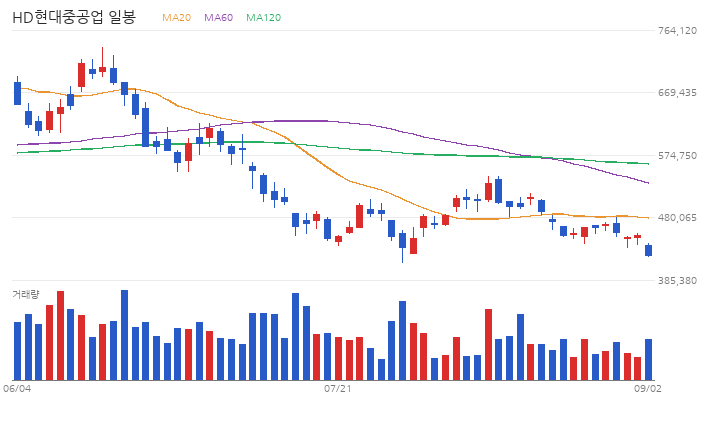Select the MA20 legend label
The height and width of the screenshot is (440, 720).
[x=176, y=17]
